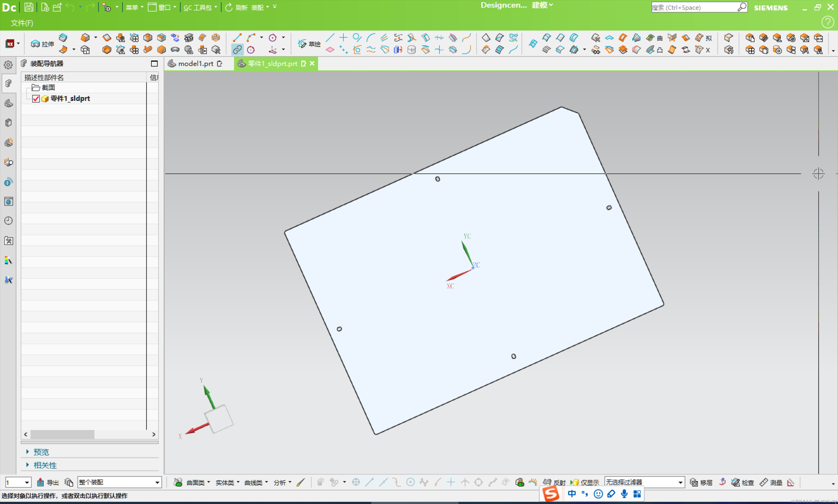Screen dimensions: 838x504
Task: Open the 无选择过滤器 selection filter dropdown
Action: pyautogui.click(x=644, y=482)
